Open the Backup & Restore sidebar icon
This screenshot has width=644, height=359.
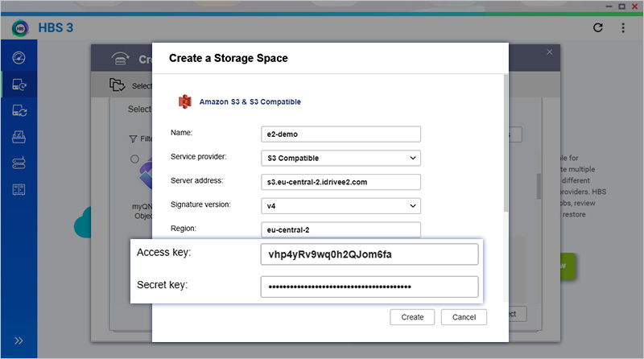(x=19, y=85)
